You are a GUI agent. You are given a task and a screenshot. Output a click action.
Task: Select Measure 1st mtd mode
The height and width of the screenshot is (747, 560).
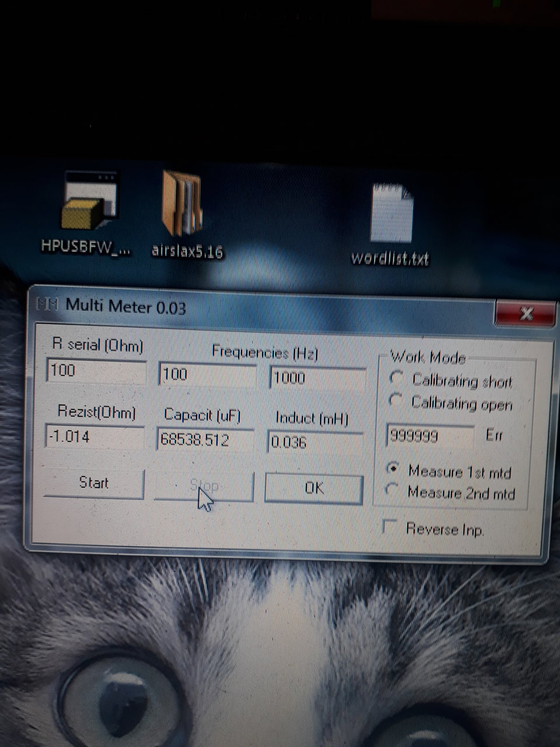click(394, 469)
